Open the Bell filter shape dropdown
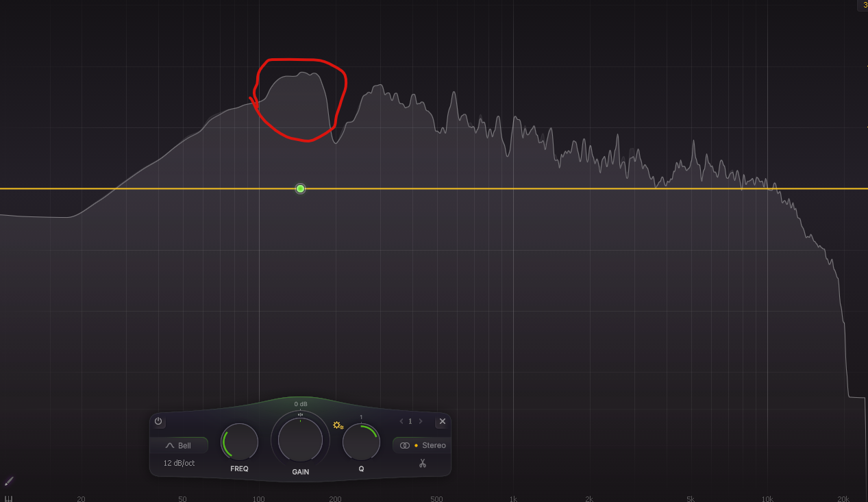Viewport: 868px width, 502px height. coord(179,445)
